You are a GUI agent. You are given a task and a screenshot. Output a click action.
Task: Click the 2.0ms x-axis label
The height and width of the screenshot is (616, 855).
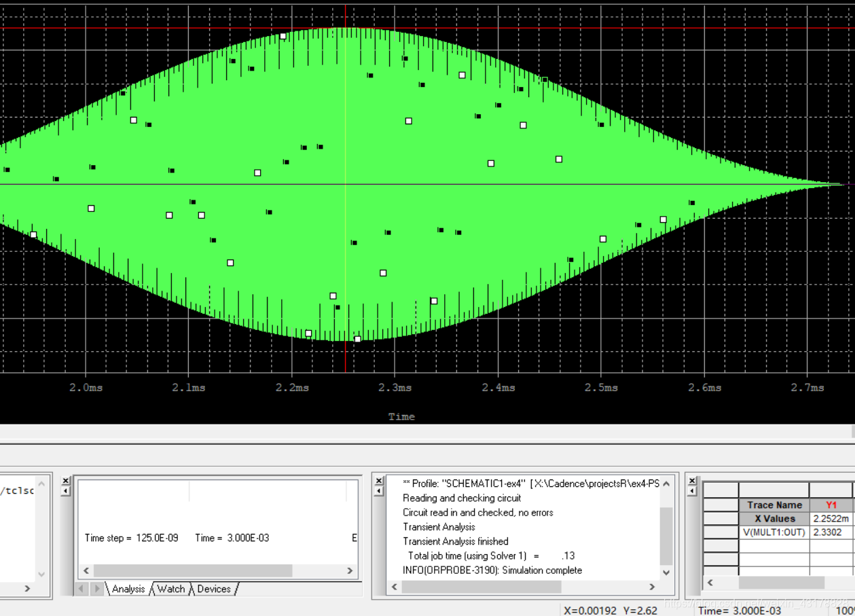pyautogui.click(x=86, y=388)
